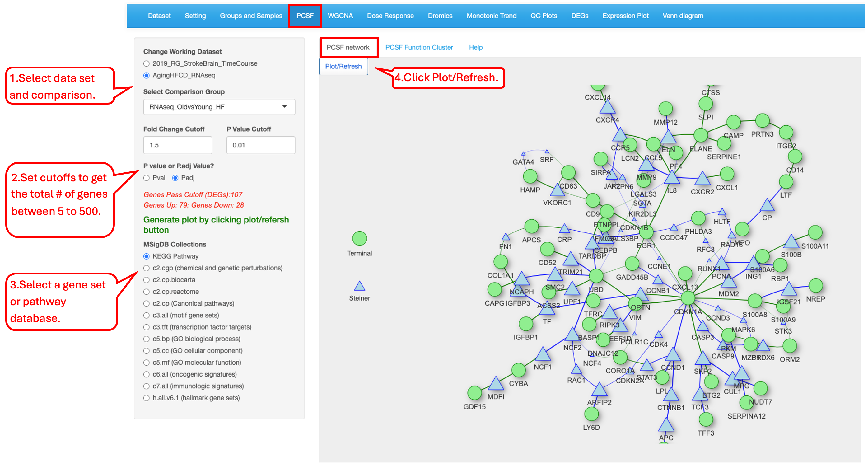Image resolution: width=868 pixels, height=468 pixels.
Task: Select c6.all oncogenic signatures
Action: tap(146, 374)
